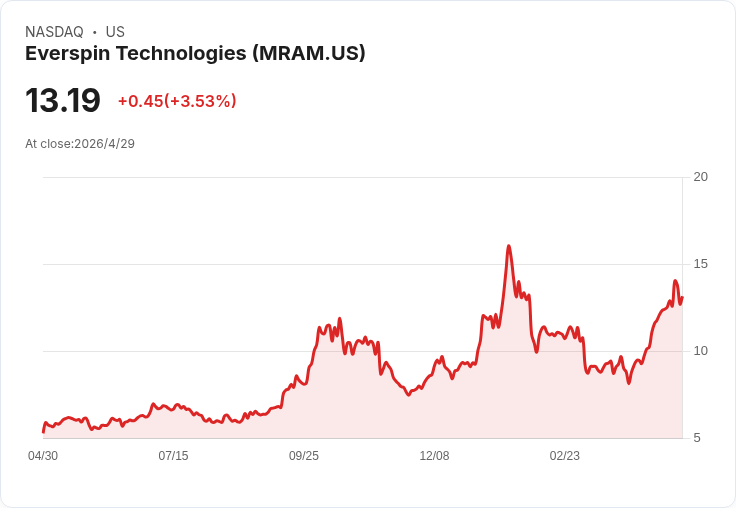Select the 12/08 date on x-axis
Screen dimensions: 736x508
434,456
